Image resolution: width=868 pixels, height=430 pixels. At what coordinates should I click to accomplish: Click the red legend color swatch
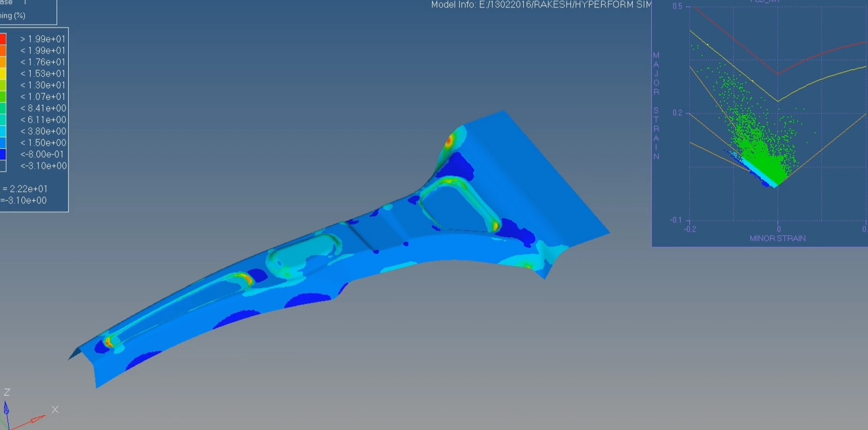coord(2,39)
